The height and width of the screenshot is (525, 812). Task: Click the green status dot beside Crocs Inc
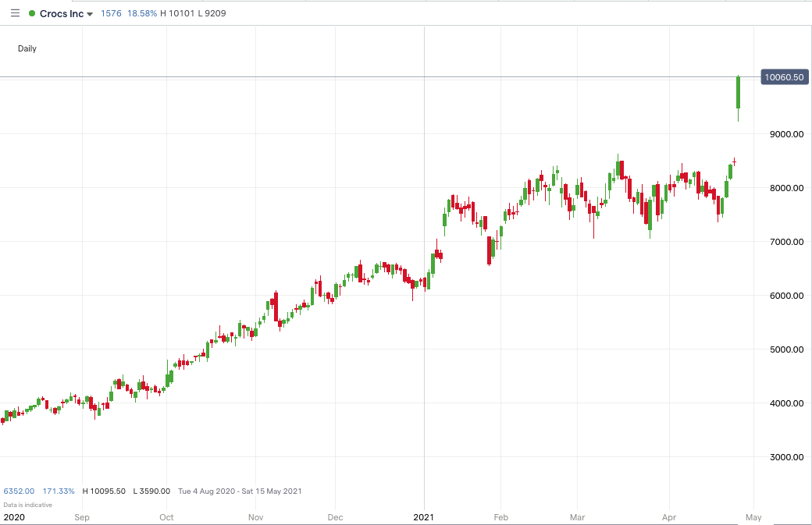32,13
